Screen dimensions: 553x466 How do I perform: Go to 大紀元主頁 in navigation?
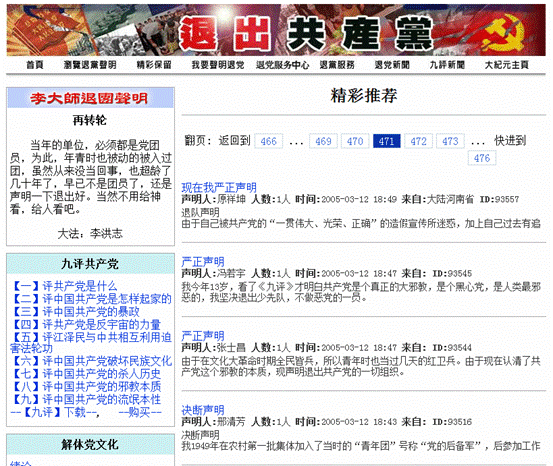point(506,65)
